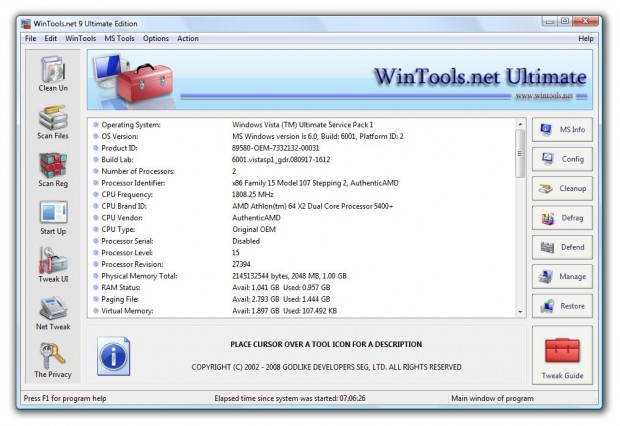Select the Paging File row

click(301, 299)
